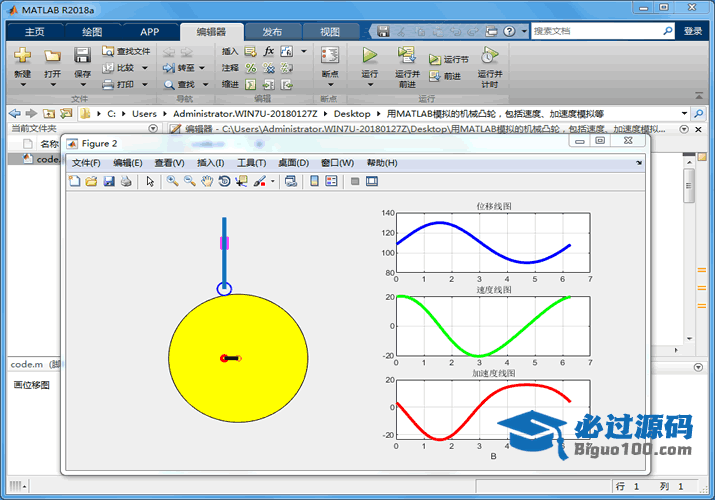
Task: Open the brush color dropdown arrow
Action: coord(273,181)
